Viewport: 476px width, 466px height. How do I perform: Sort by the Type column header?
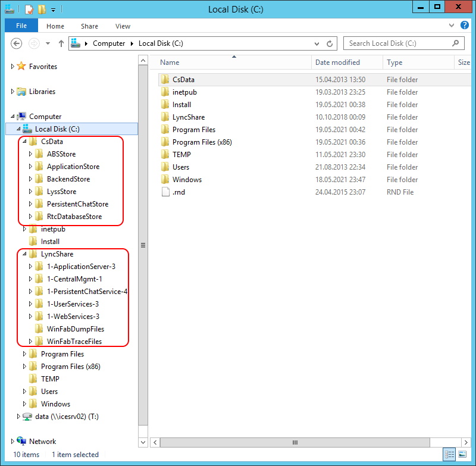(x=418, y=62)
